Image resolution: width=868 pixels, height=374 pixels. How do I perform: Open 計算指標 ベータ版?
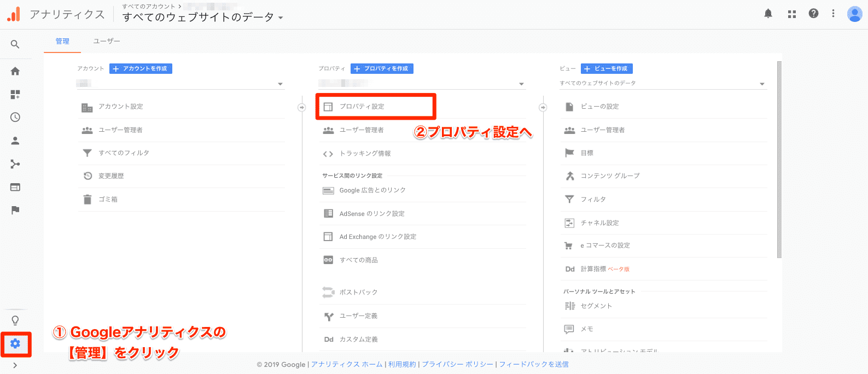pyautogui.click(x=605, y=269)
